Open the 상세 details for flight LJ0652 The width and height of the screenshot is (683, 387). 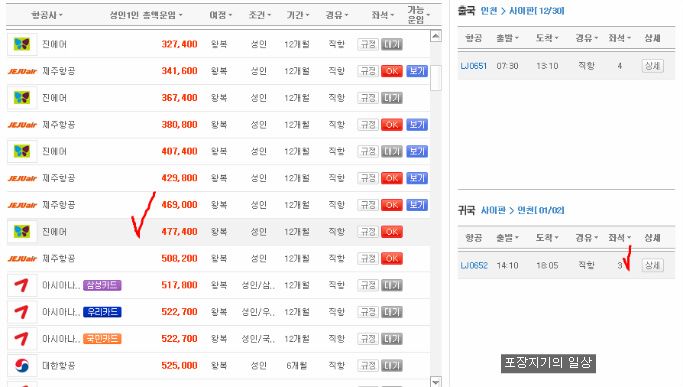point(653,265)
